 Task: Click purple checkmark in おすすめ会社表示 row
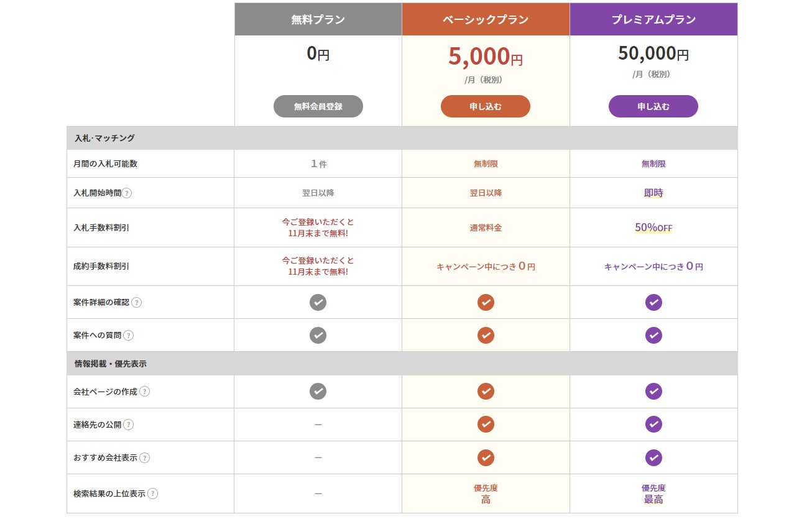[653, 458]
